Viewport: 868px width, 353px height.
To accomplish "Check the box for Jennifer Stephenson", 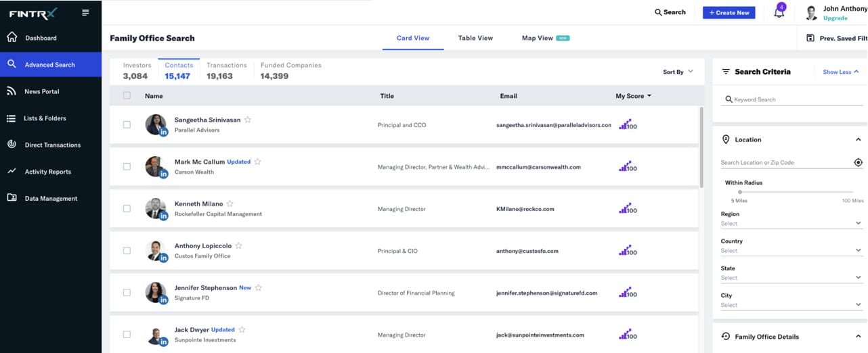I will (x=127, y=292).
